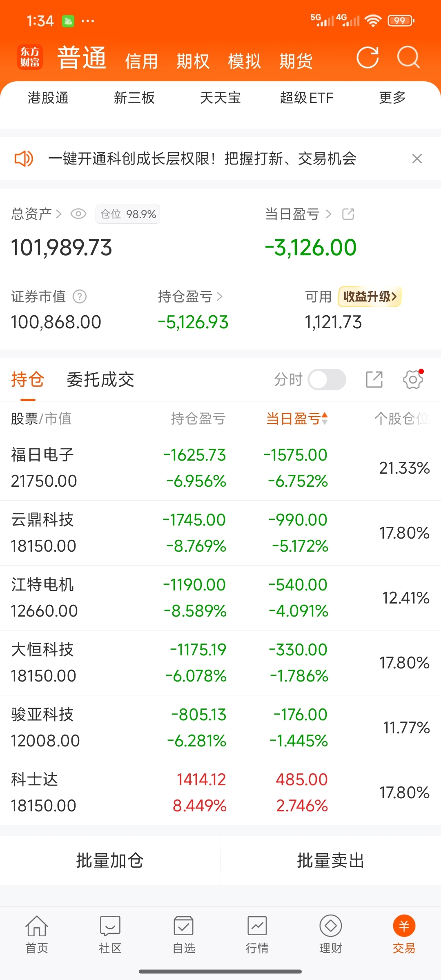Screen dimensions: 441x980
Task: Tap 收益升级 badge link
Action: pos(370,296)
